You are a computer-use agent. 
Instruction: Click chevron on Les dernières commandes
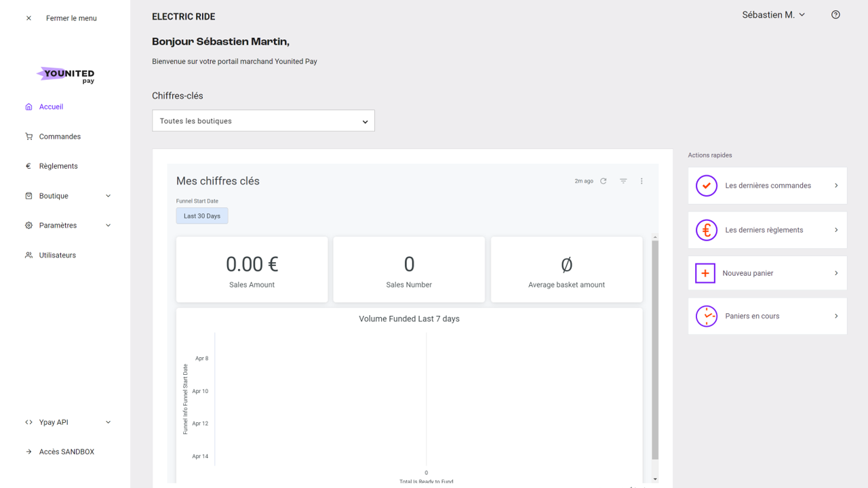pyautogui.click(x=836, y=186)
